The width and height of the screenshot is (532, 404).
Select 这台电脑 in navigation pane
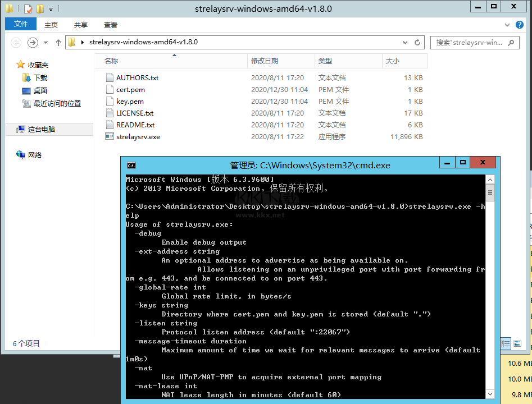[41, 130]
